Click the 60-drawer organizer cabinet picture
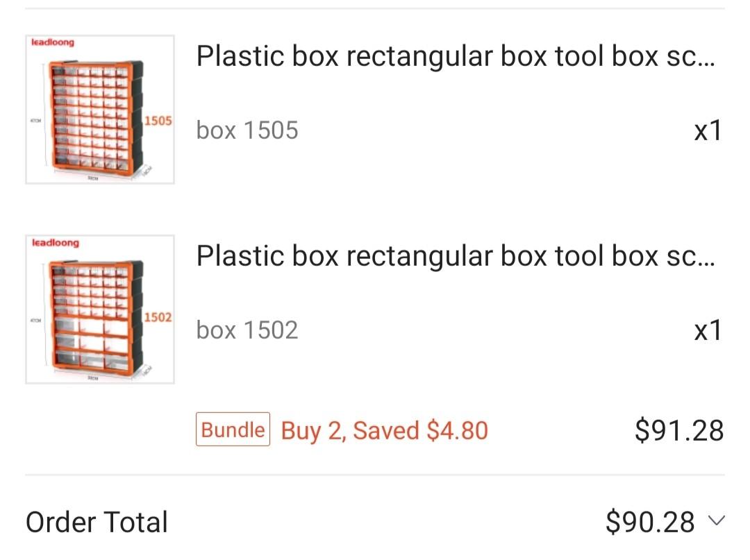This screenshot has width=750, height=560. [96, 117]
